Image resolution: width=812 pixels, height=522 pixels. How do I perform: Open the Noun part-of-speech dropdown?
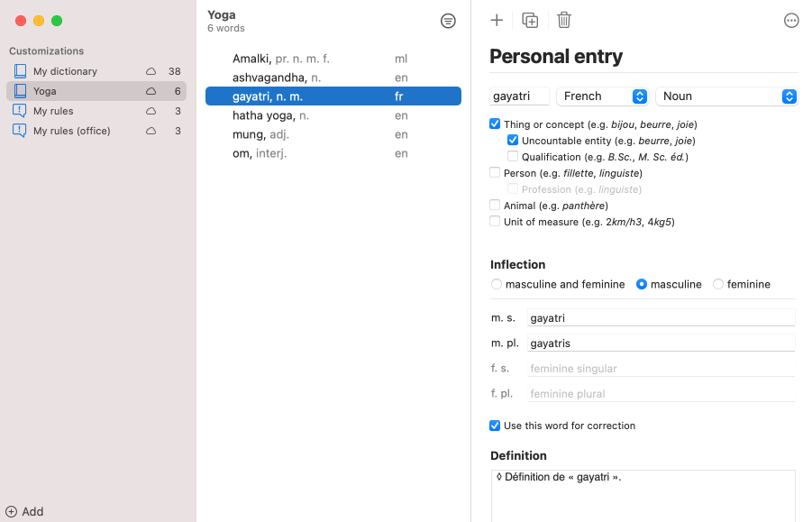(726, 96)
